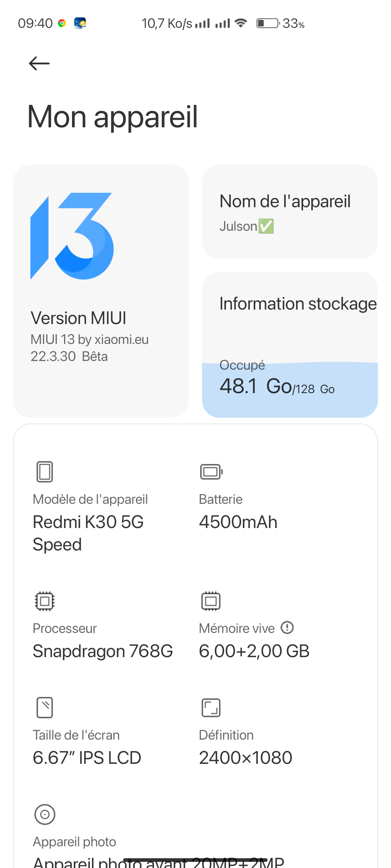This screenshot has width=391, height=868.
Task: Tap the screen size icon
Action: point(45,707)
